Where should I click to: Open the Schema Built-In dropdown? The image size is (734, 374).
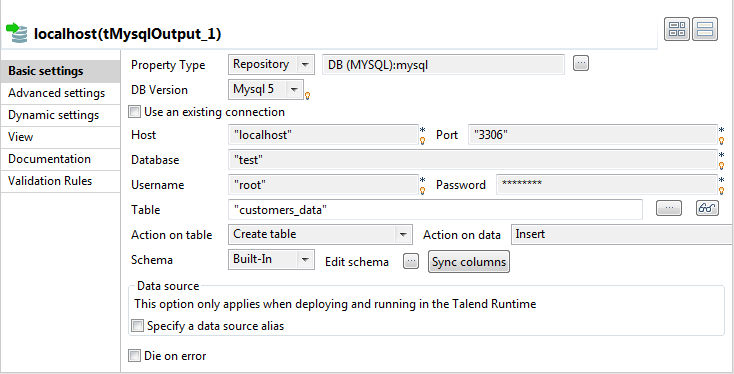271,259
